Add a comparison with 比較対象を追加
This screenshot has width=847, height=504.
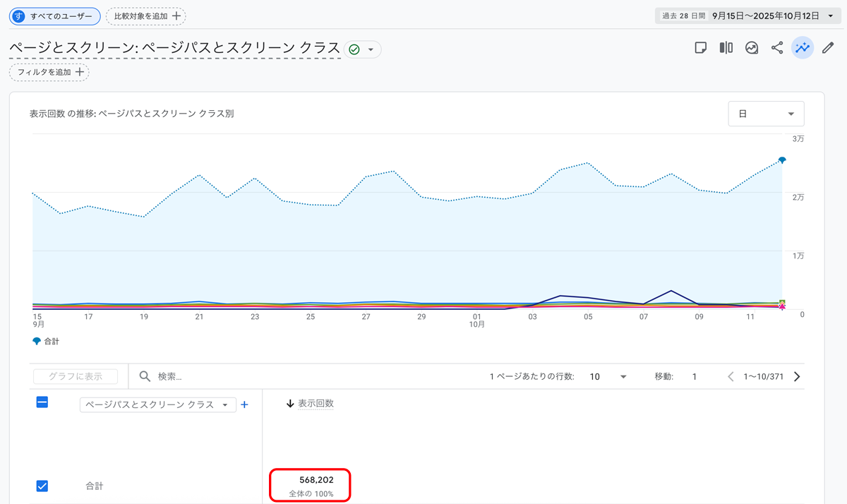pyautogui.click(x=145, y=15)
